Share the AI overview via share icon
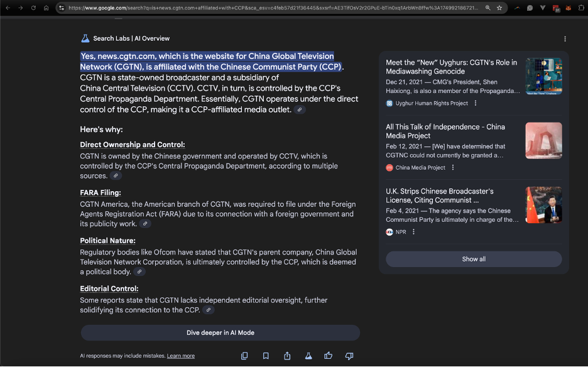The image size is (588, 367). pyautogui.click(x=287, y=356)
